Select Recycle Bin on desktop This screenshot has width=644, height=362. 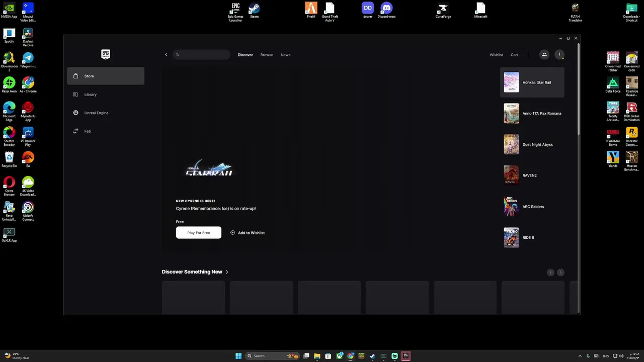point(9,160)
